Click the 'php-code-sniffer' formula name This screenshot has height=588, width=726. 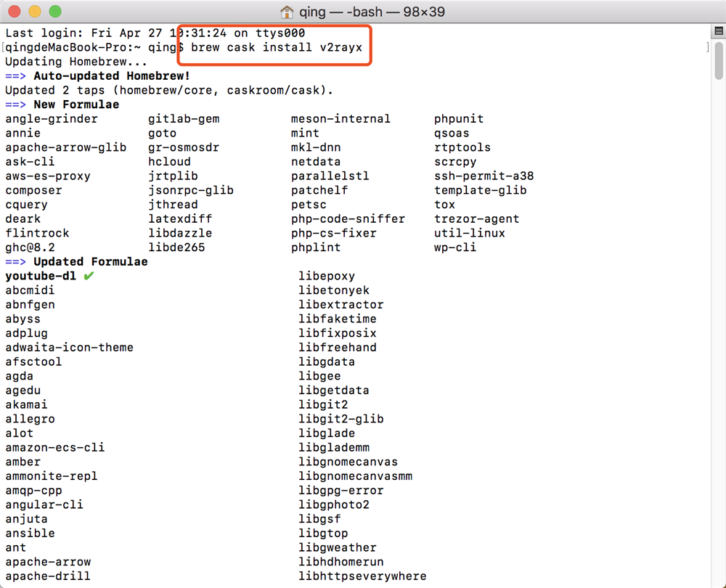348,219
